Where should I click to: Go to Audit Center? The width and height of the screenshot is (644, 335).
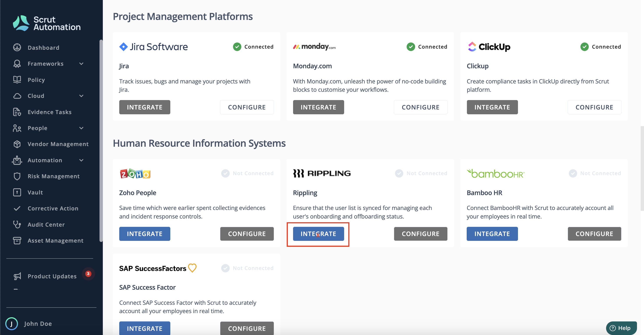click(x=46, y=225)
